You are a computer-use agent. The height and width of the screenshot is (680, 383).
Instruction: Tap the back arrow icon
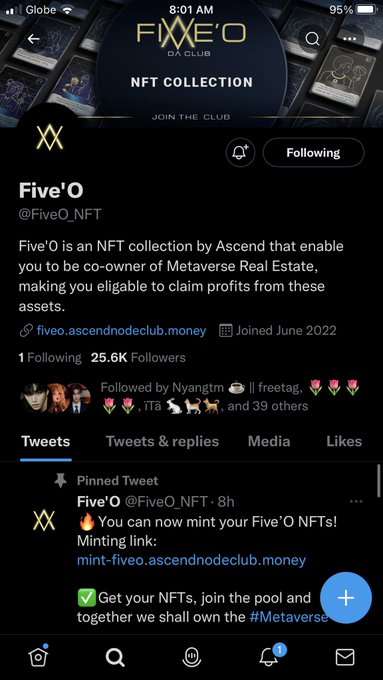pyautogui.click(x=33, y=39)
